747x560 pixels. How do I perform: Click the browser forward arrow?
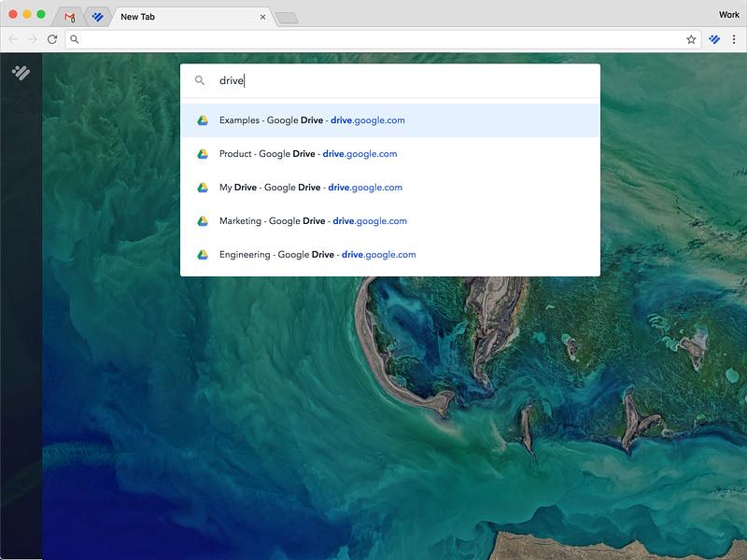click(x=33, y=39)
